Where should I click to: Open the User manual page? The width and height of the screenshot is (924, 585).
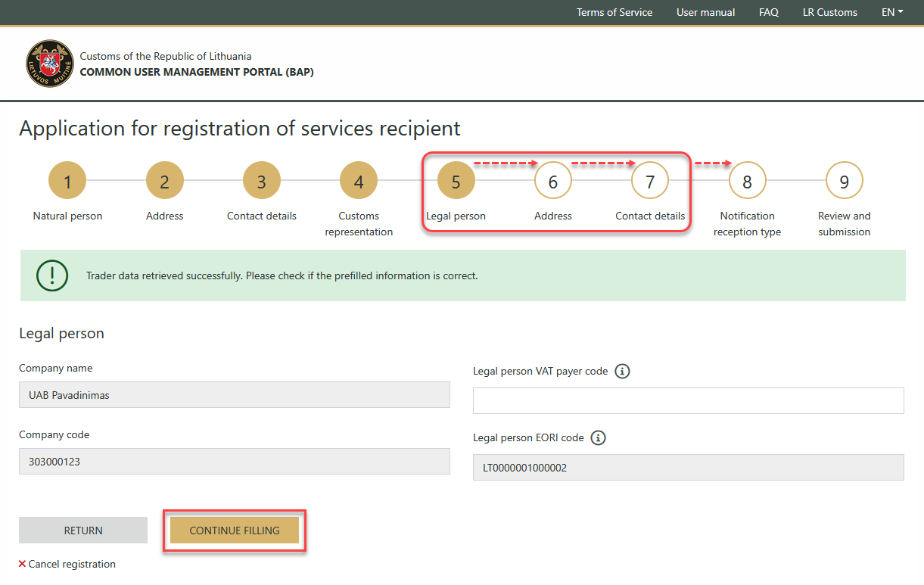click(705, 12)
